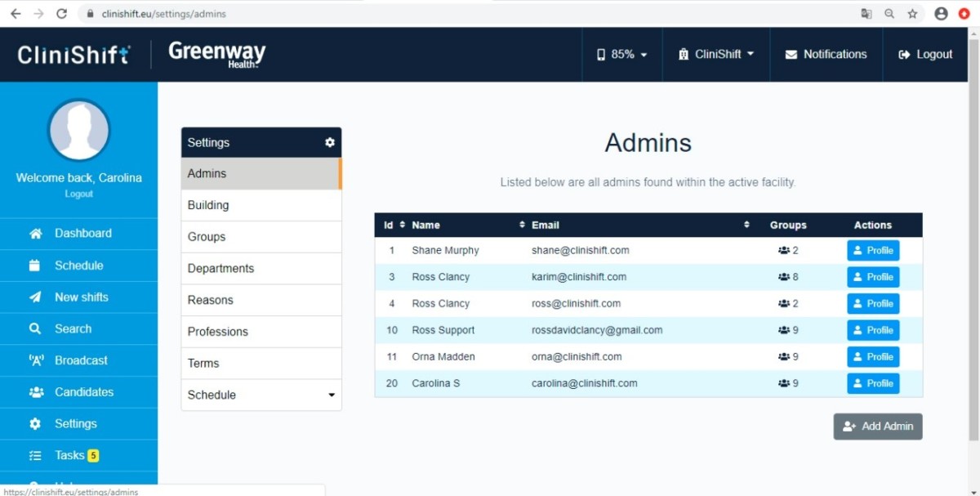Sort the table by the Email column
Screen dimensions: 980x496
pos(640,225)
